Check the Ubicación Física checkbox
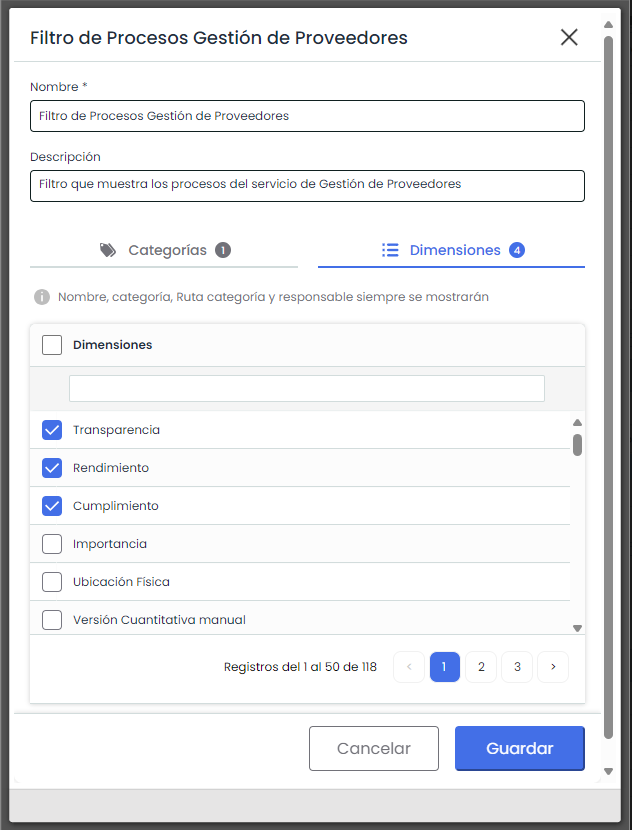The height and width of the screenshot is (830, 632). click(x=52, y=582)
